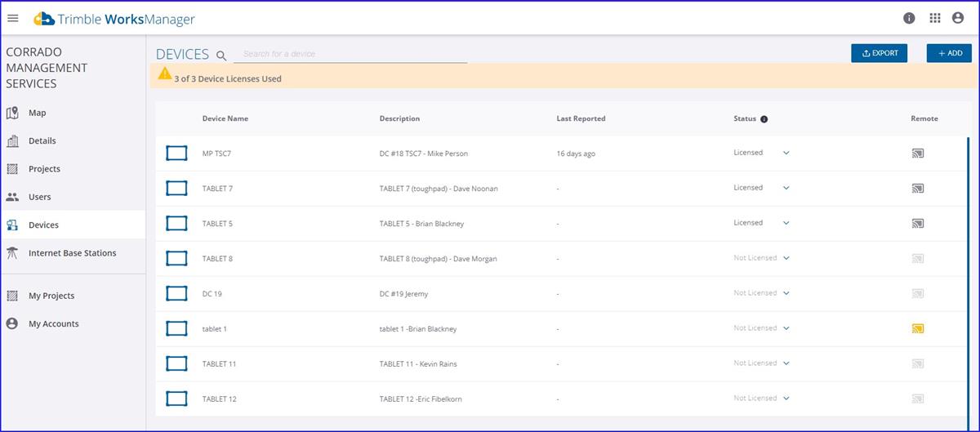Open remote access for TABLET 5
This screenshot has height=432, width=980.
point(918,224)
